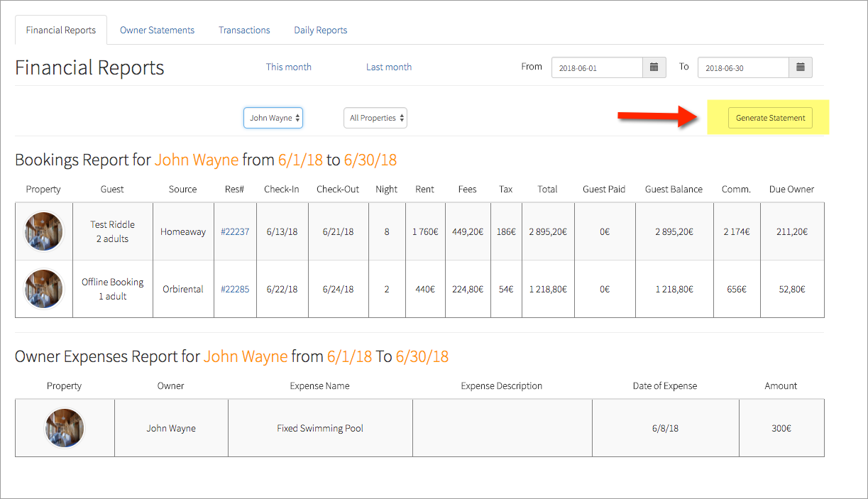Open the calendar picker for the From date
Screen dimensions: 868x499
pos(654,67)
